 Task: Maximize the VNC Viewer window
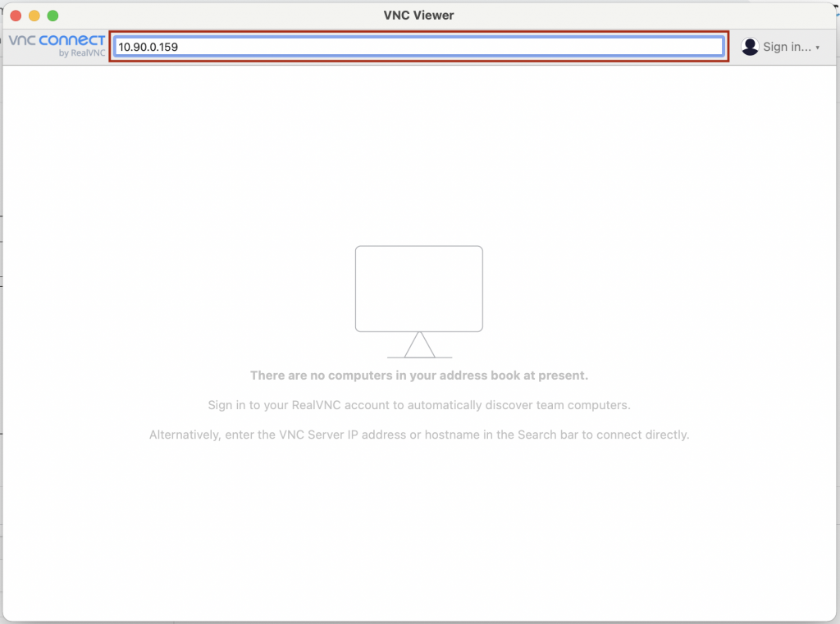[x=52, y=16]
